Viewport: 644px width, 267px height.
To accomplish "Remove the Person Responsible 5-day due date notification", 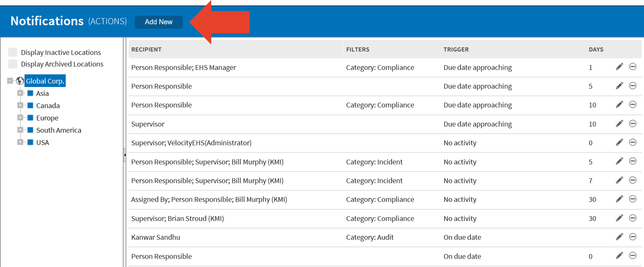I will tap(633, 85).
